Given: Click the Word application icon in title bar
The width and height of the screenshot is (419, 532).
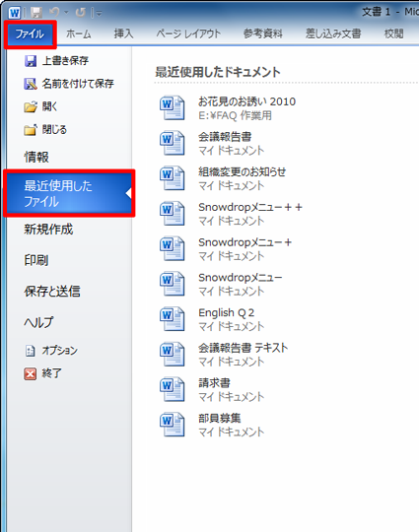Looking at the screenshot, I should (x=15, y=13).
